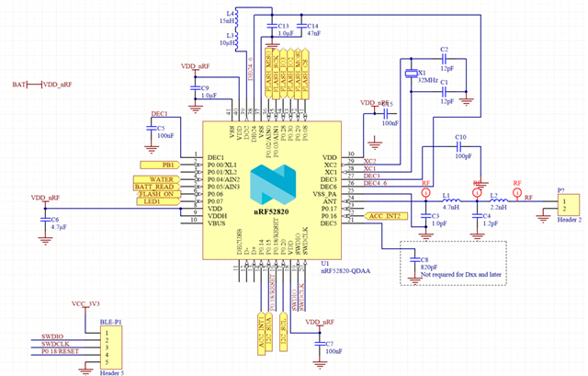Click the RF marker between L1 and L2
Screen dimensions: 588x376
click(x=477, y=193)
